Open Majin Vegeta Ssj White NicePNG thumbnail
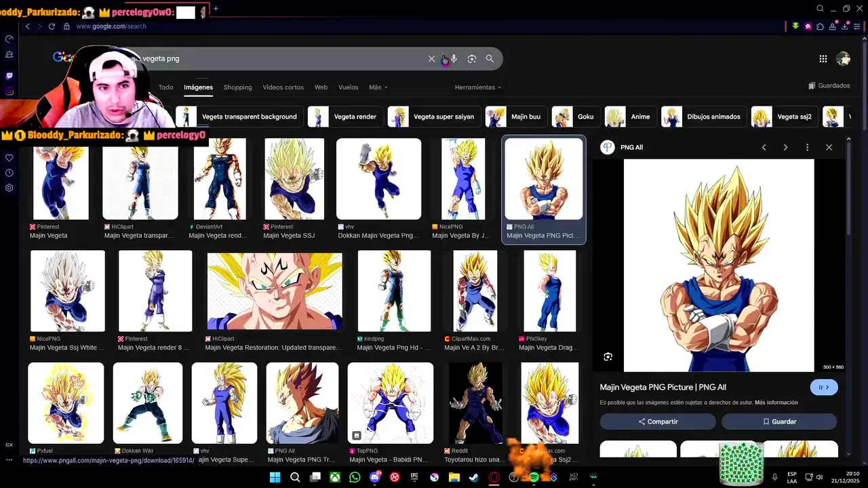This screenshot has width=868, height=488. pyautogui.click(x=68, y=291)
